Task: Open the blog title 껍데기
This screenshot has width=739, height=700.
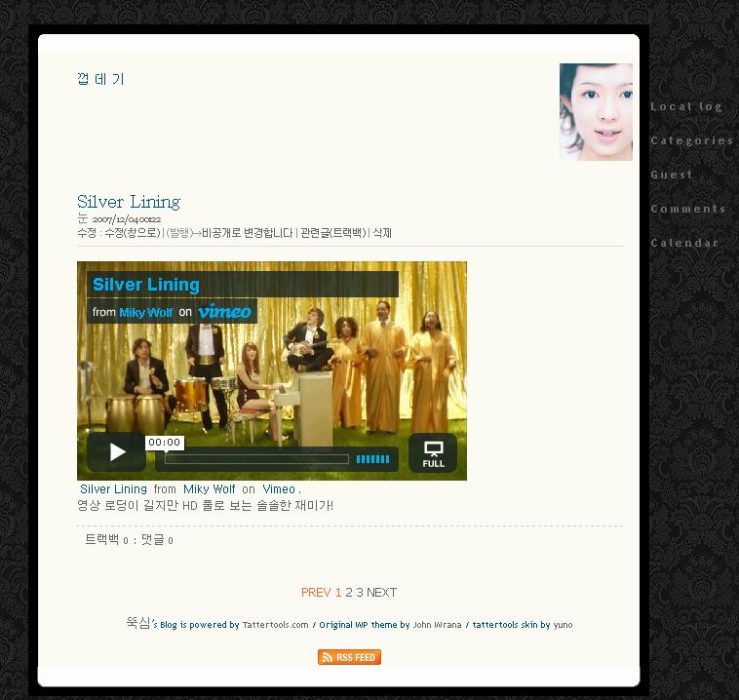Action: tap(100, 79)
